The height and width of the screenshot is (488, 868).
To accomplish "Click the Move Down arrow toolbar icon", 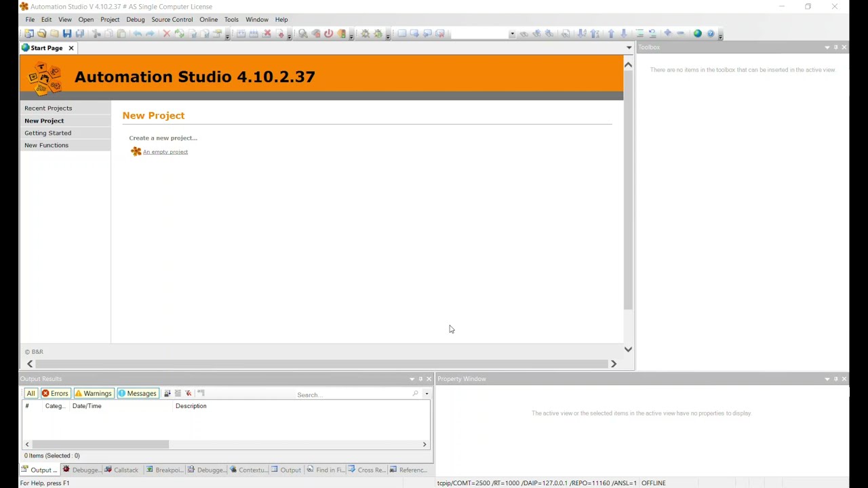I will pos(624,33).
